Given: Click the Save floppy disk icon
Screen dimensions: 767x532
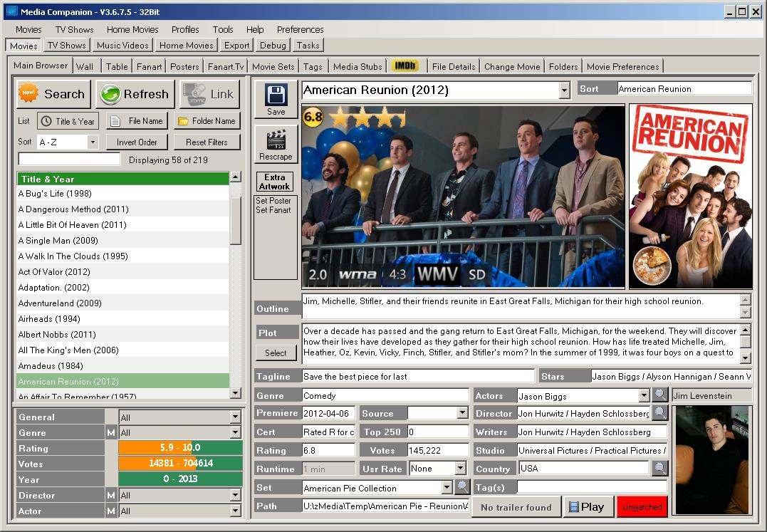Looking at the screenshot, I should point(276,93).
